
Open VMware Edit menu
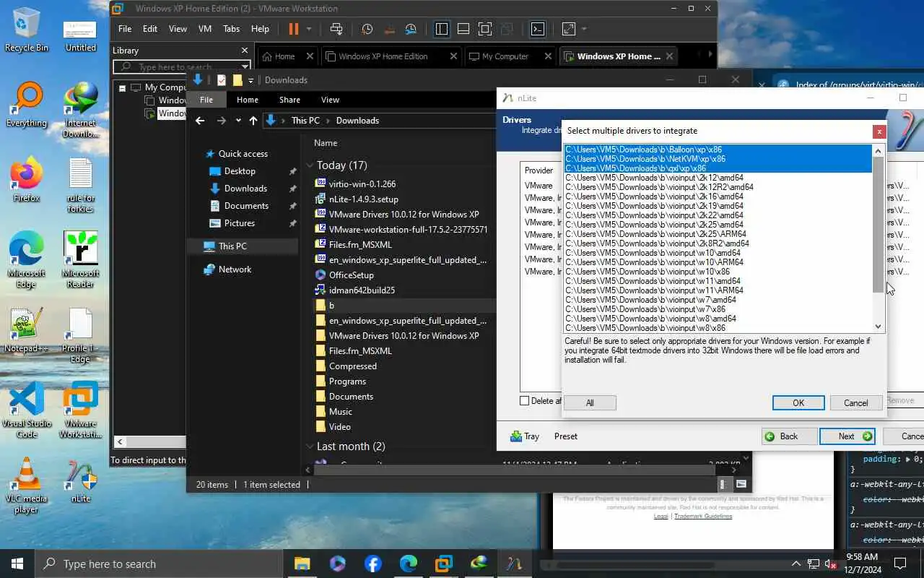pos(150,29)
